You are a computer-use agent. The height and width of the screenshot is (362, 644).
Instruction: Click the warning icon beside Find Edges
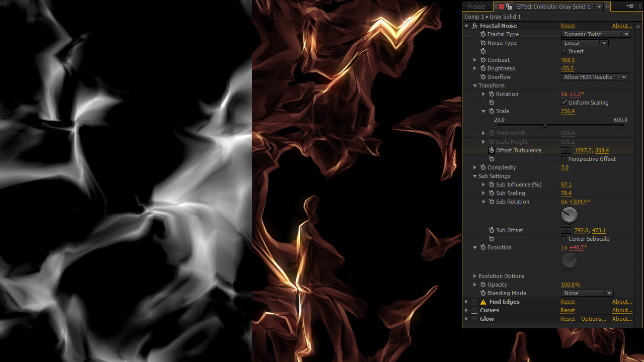pyautogui.click(x=483, y=302)
